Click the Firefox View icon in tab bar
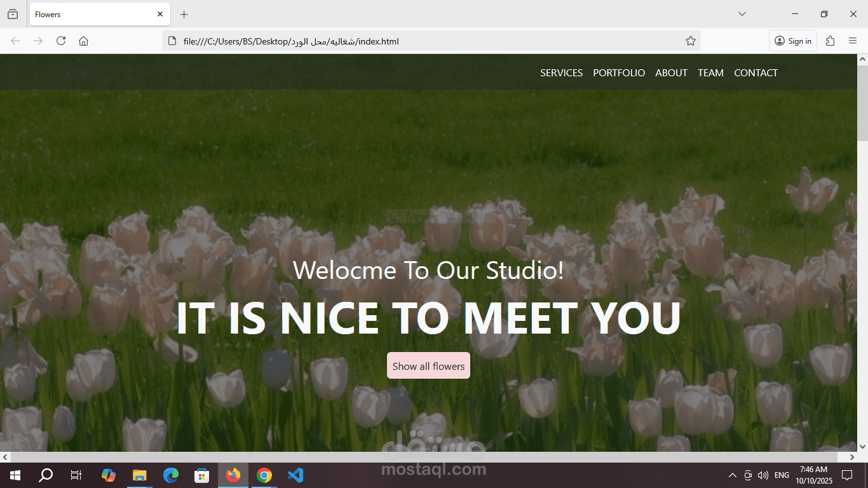 (13, 14)
